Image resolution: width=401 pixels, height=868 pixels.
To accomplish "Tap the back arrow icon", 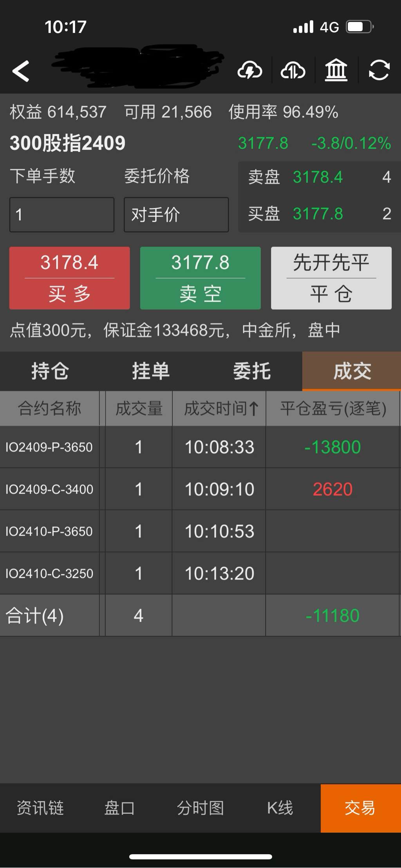I will (21, 71).
